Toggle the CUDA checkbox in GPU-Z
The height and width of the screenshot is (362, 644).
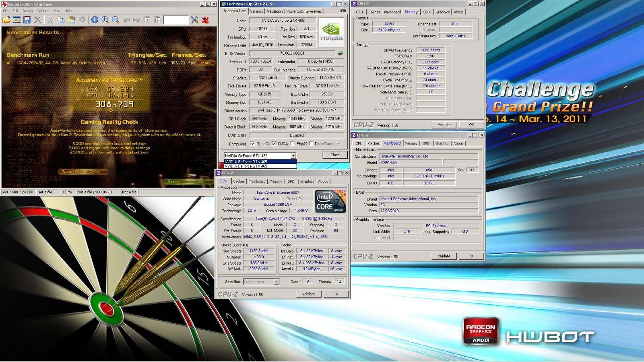click(x=274, y=144)
